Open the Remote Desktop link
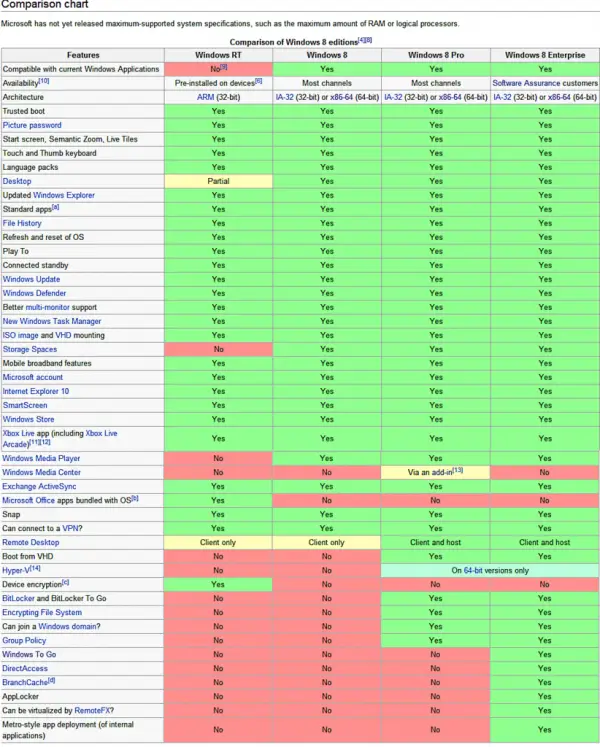This screenshot has width=600, height=747. point(31,543)
